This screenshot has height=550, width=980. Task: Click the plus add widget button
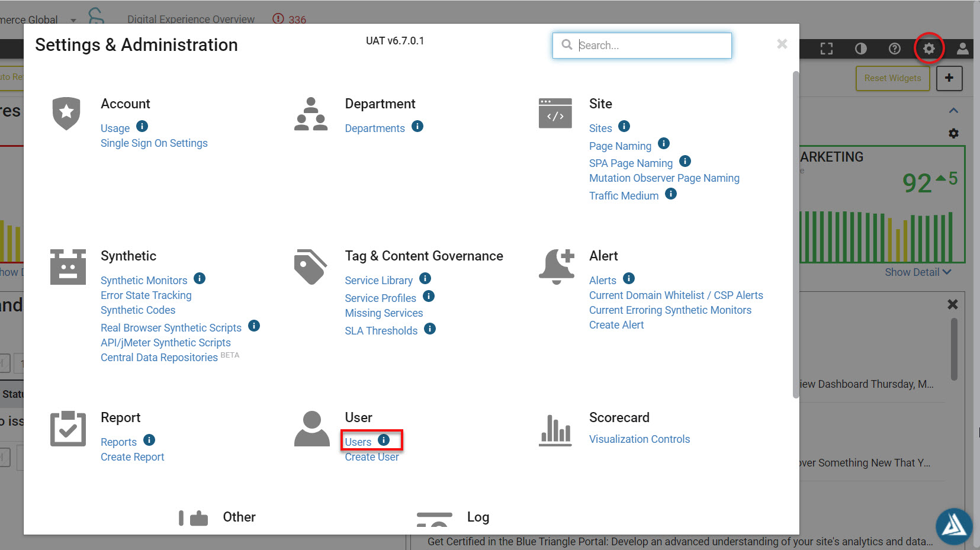click(x=949, y=78)
